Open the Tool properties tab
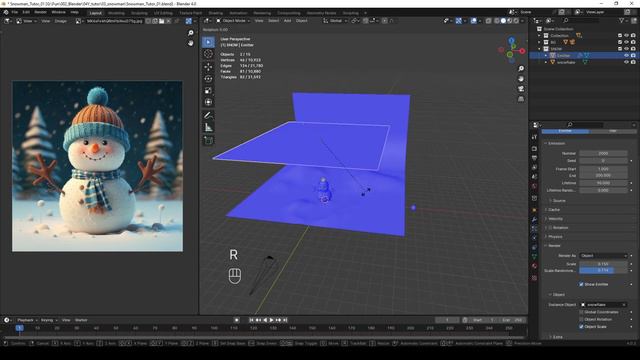 point(534,137)
